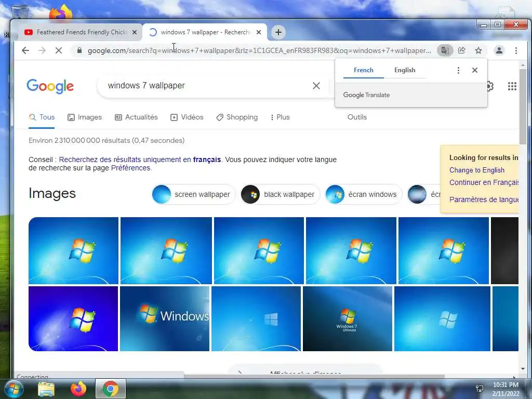Viewport: 532px width, 399px height.
Task: Bookmark this page with the star
Action: 478,50
